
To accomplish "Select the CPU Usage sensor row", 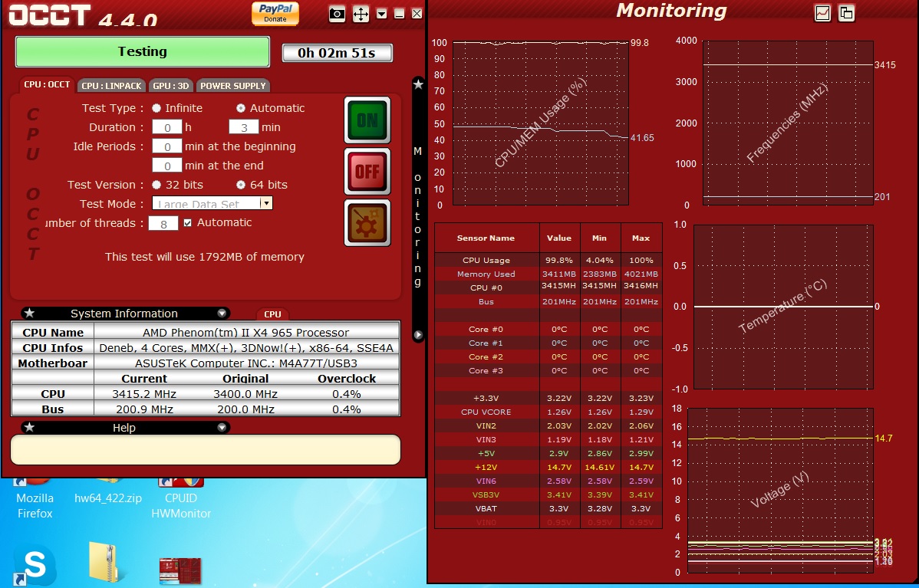I will click(548, 260).
